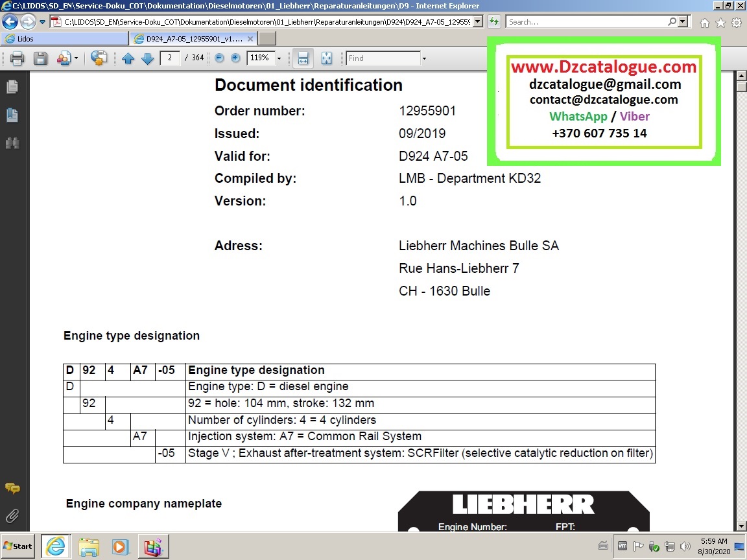Click the Action Center flag icon
The height and width of the screenshot is (560, 747).
pyautogui.click(x=638, y=546)
